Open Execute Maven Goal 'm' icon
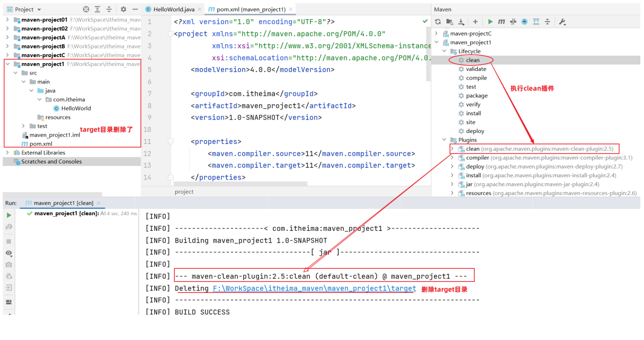 [x=501, y=21]
